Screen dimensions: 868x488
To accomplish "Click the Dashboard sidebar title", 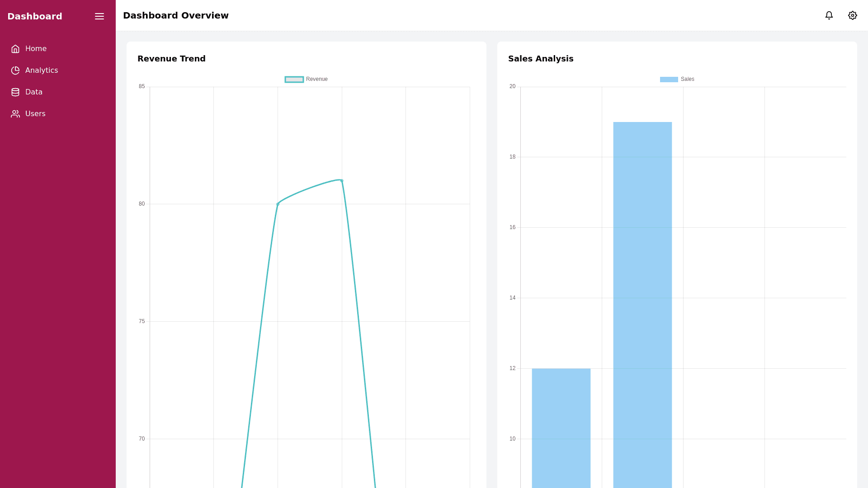I will click(35, 16).
